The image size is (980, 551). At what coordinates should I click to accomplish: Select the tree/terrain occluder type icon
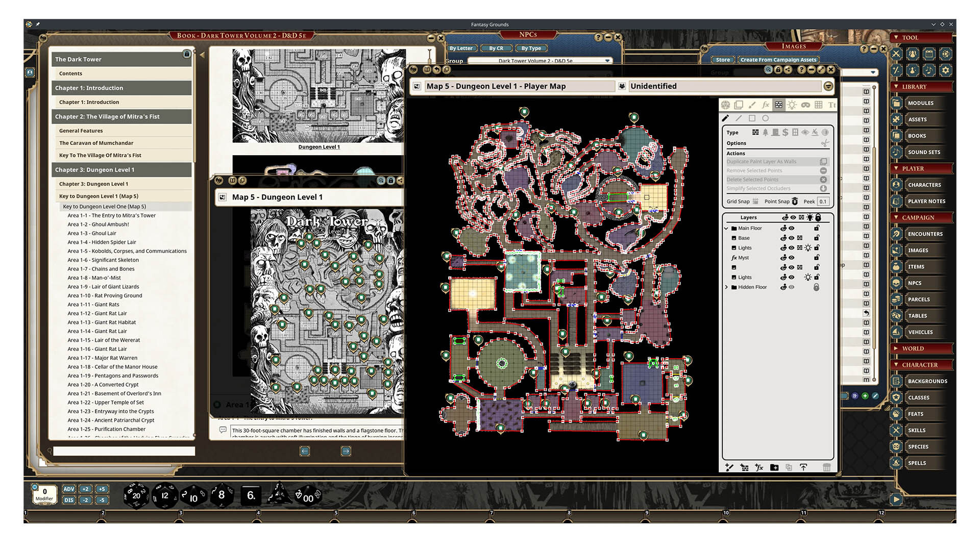point(765,132)
